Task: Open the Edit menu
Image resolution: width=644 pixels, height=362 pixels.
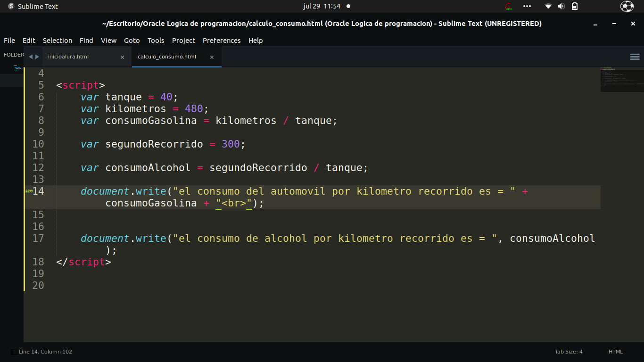Action: [x=29, y=41]
